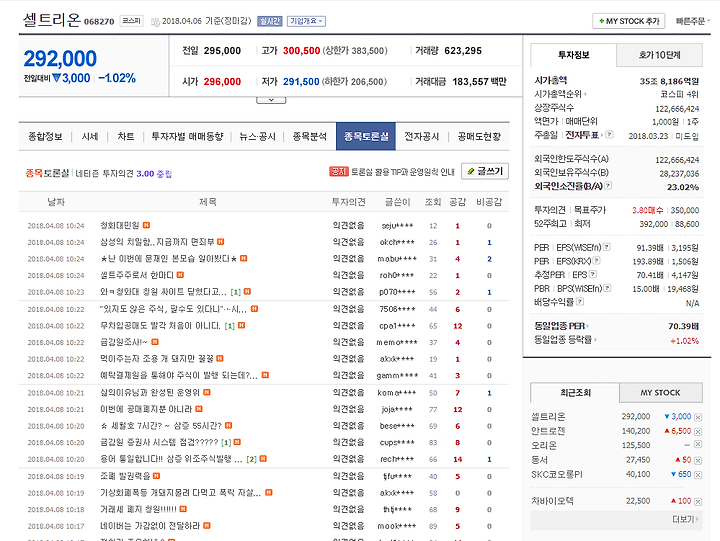Image resolution: width=720 pixels, height=541 pixels.
Task: Open 뉴스·공시 tab
Action: tap(258, 136)
